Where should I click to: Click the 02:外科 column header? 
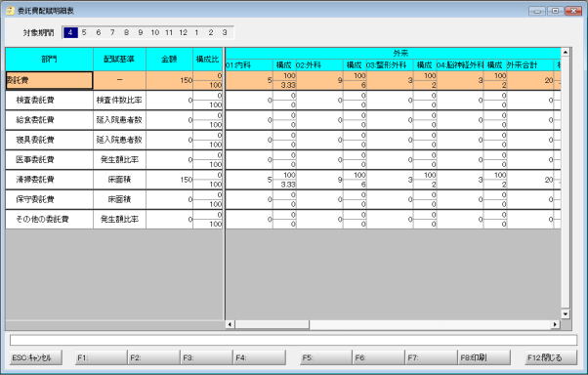319,65
